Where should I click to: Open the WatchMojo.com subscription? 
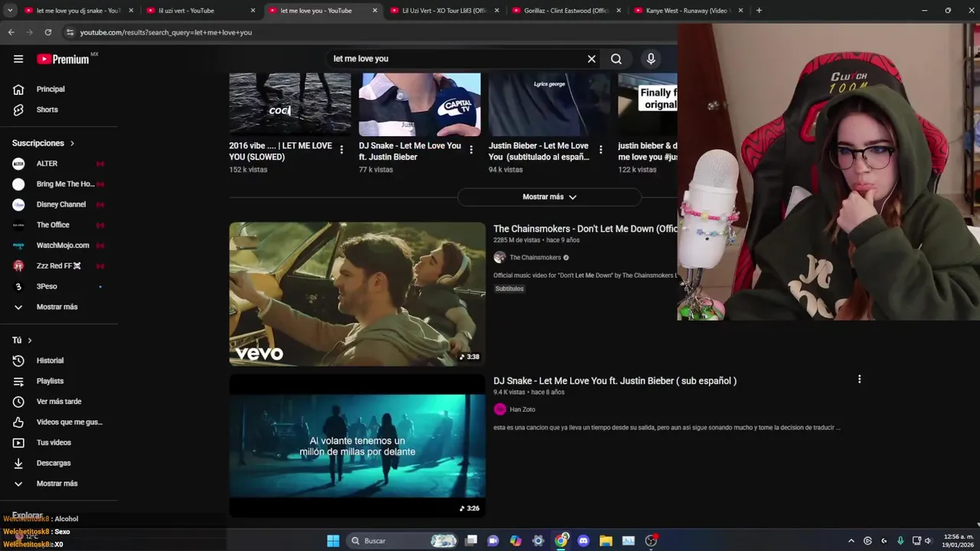click(x=59, y=246)
